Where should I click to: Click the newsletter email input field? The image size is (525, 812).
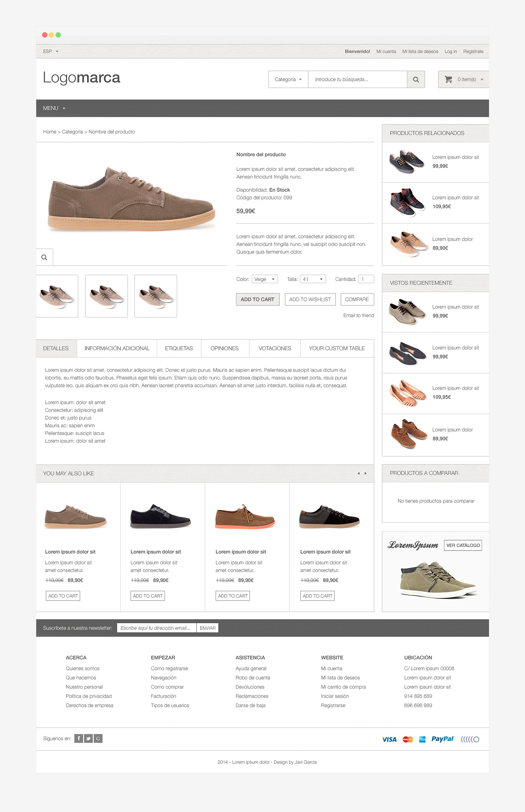pyautogui.click(x=156, y=628)
